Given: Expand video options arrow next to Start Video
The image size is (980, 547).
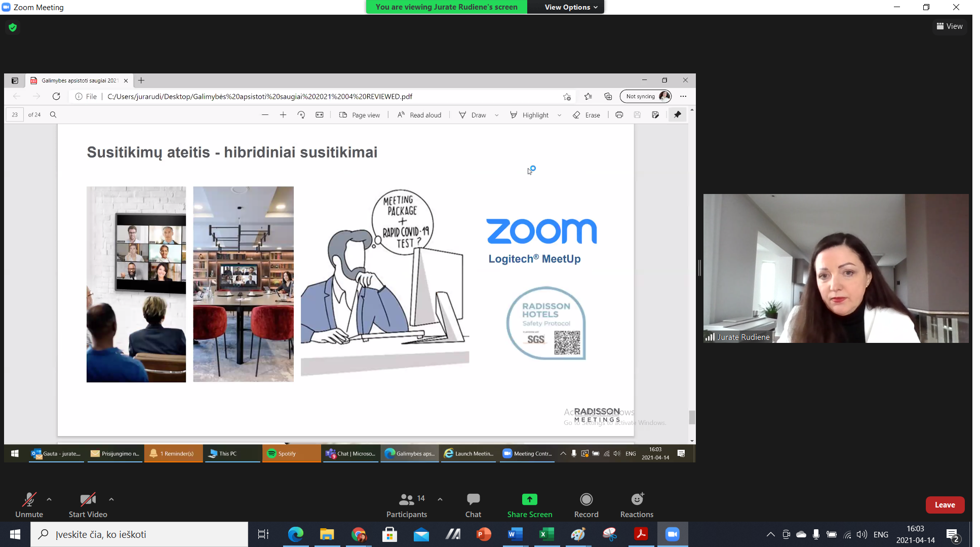Looking at the screenshot, I should tap(111, 499).
